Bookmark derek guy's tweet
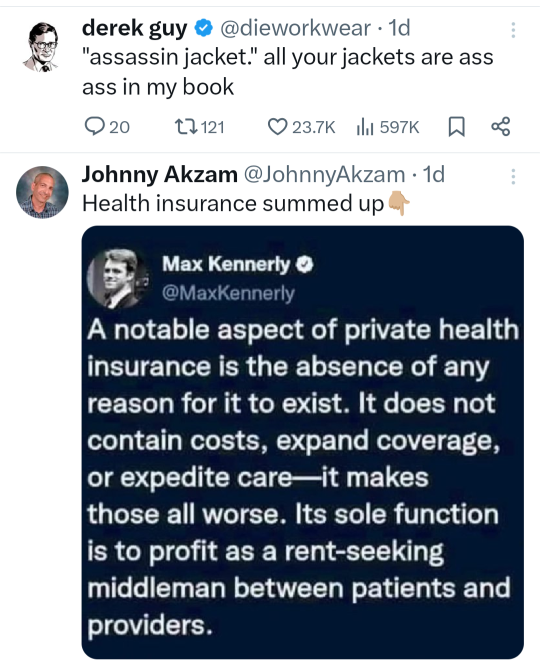 tap(456, 127)
